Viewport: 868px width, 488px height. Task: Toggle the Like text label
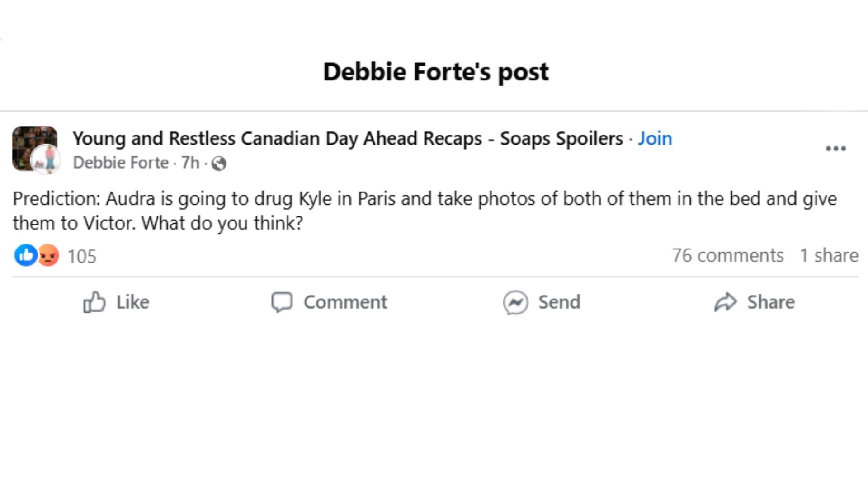[x=132, y=302]
